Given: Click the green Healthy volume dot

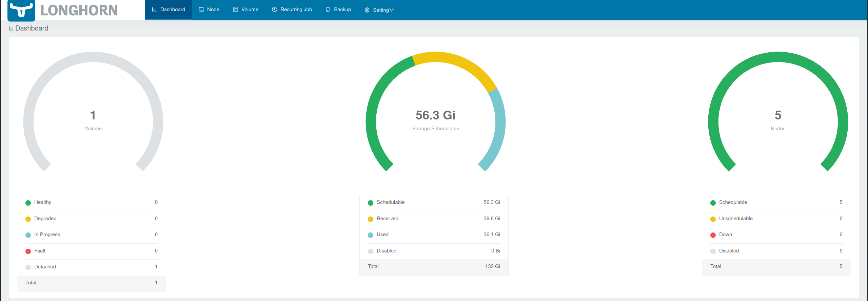Looking at the screenshot, I should [28, 203].
